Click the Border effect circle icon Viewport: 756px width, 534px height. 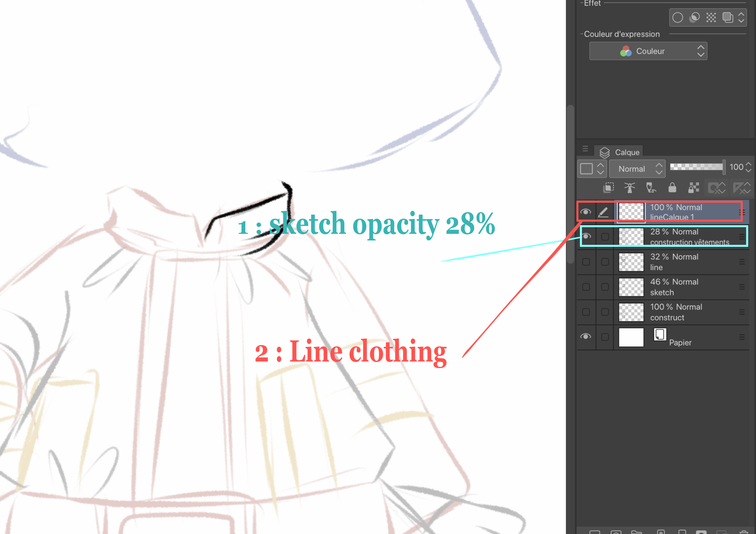click(677, 17)
